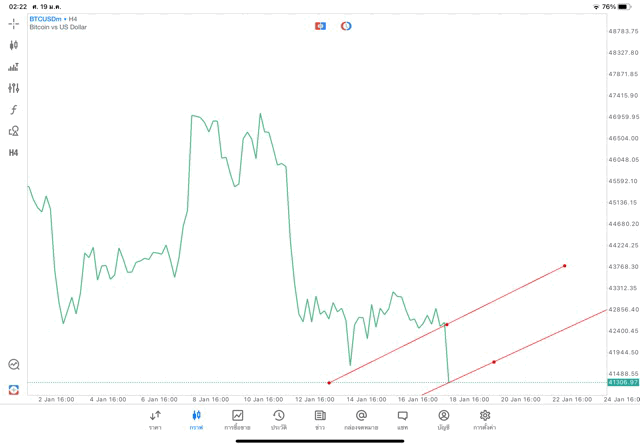Open chart settings sliders icon
The image size is (640, 447).
pyautogui.click(x=14, y=88)
